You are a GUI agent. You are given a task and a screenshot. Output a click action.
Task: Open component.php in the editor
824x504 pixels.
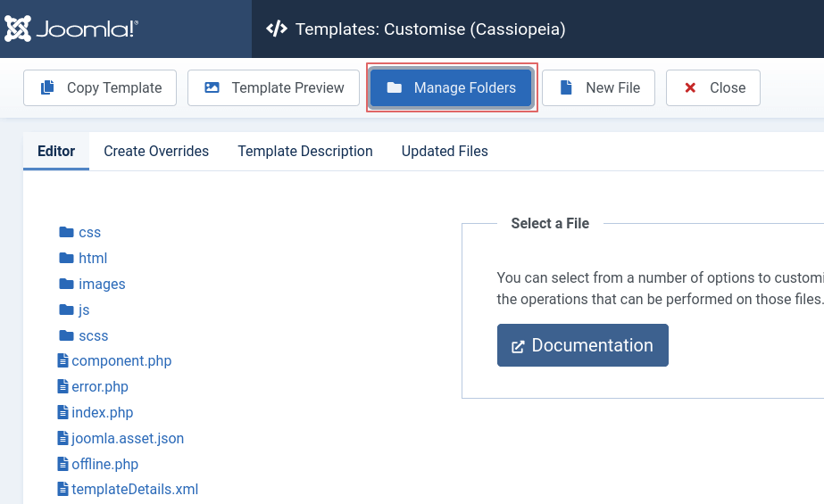(x=121, y=360)
